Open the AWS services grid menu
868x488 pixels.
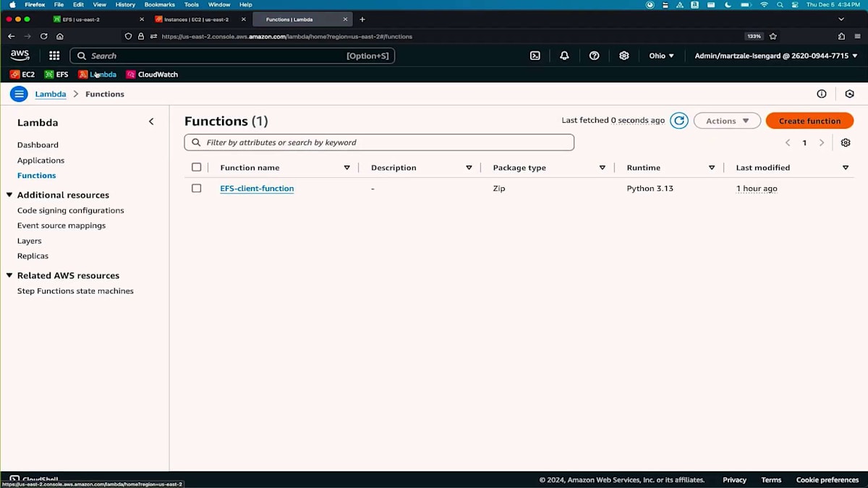(x=54, y=56)
